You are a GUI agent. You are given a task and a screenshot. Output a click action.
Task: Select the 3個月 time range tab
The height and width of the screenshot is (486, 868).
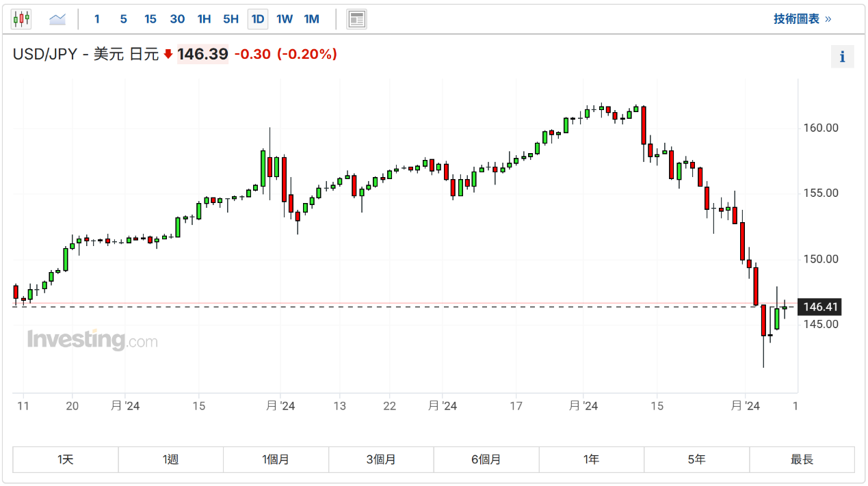click(381, 459)
